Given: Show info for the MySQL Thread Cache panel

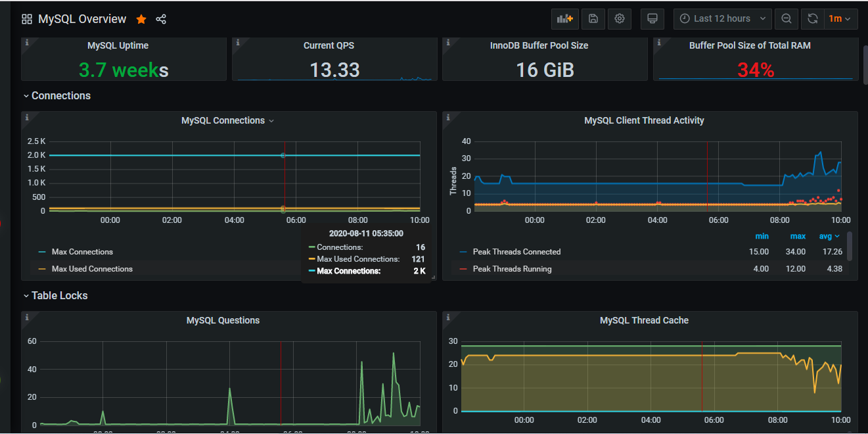Looking at the screenshot, I should pos(448,318).
